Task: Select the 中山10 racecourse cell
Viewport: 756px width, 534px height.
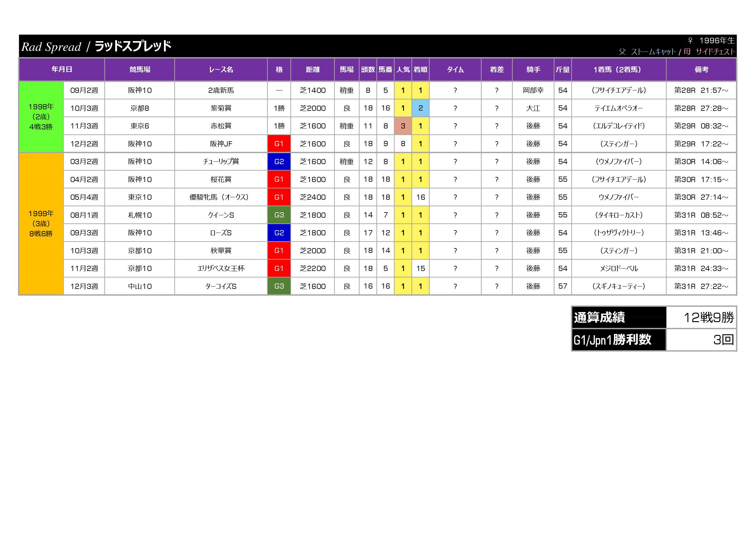Action: point(140,286)
